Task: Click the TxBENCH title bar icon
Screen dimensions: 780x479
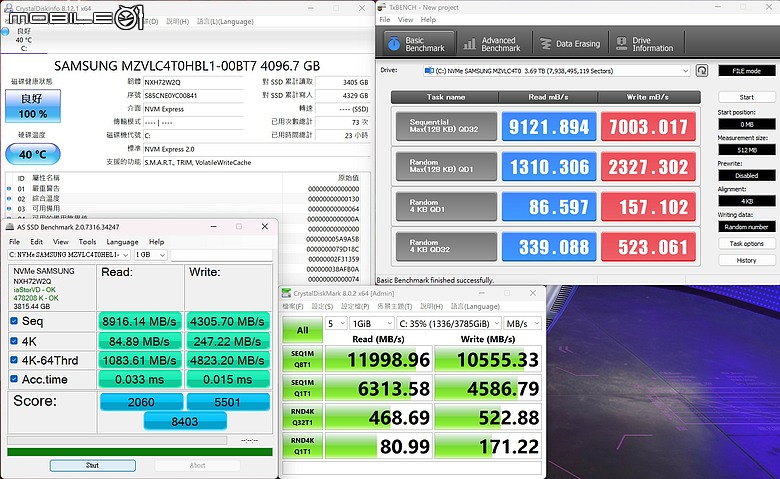Action: tap(382, 7)
